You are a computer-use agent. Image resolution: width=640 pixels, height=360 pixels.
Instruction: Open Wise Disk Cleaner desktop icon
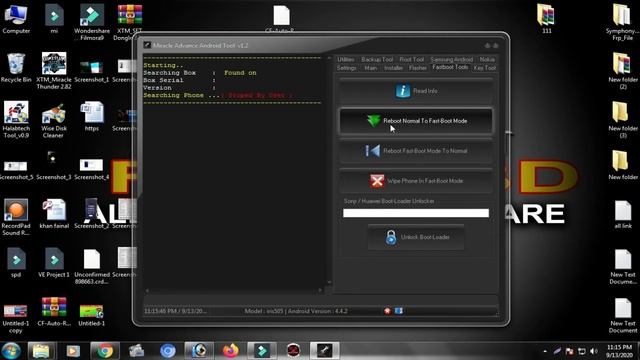[54, 120]
